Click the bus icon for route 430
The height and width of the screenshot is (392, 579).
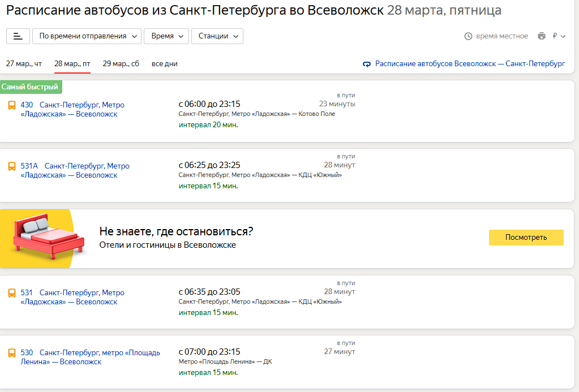pos(12,105)
